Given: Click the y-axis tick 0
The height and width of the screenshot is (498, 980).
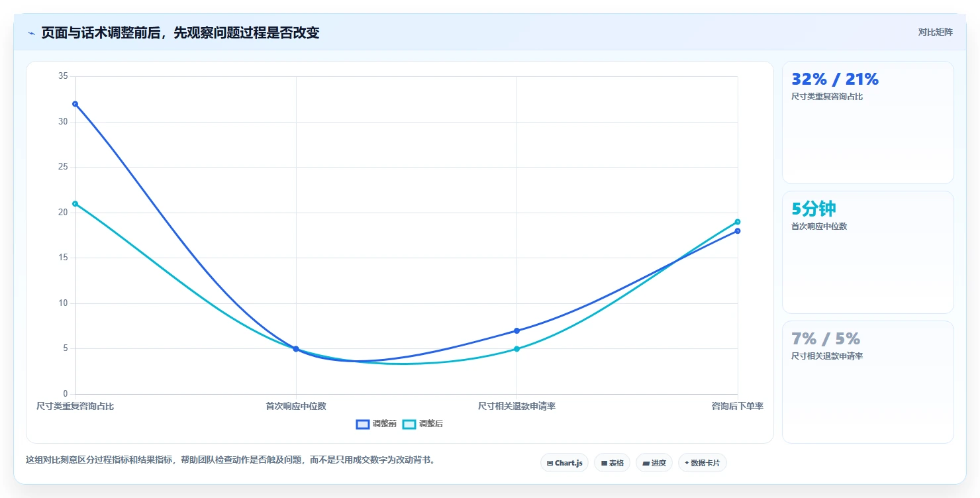Looking at the screenshot, I should (66, 394).
